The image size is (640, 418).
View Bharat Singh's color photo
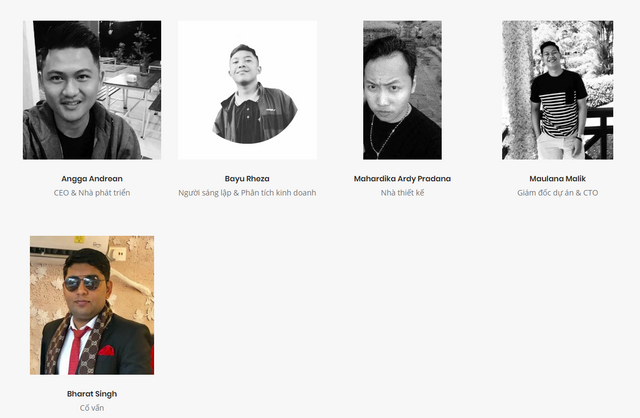pyautogui.click(x=92, y=305)
